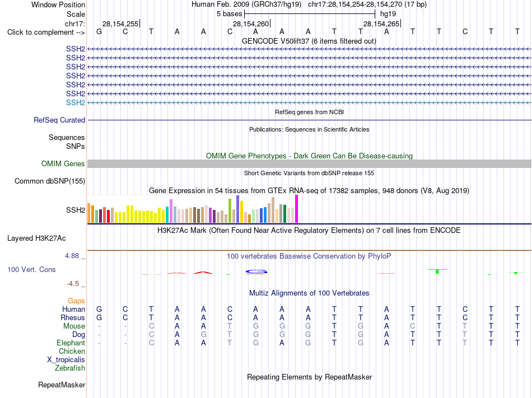Image resolution: width=532 pixels, height=398 pixels.
Task: Open the OMIM Genes track label
Action: pos(63,164)
